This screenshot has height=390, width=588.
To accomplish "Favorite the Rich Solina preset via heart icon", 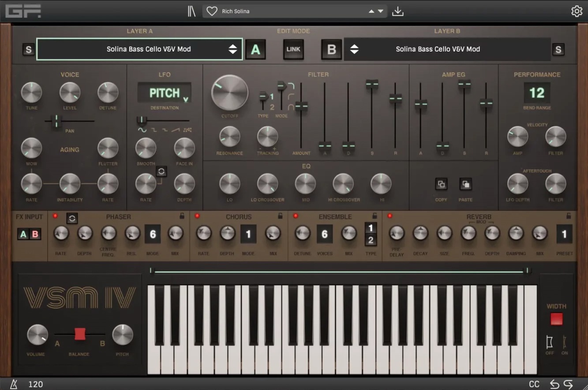I will (x=212, y=11).
